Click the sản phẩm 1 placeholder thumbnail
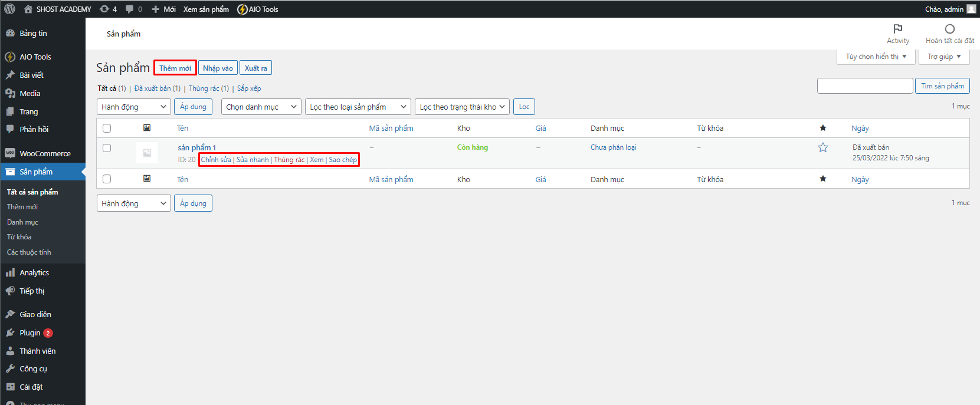 tap(147, 153)
